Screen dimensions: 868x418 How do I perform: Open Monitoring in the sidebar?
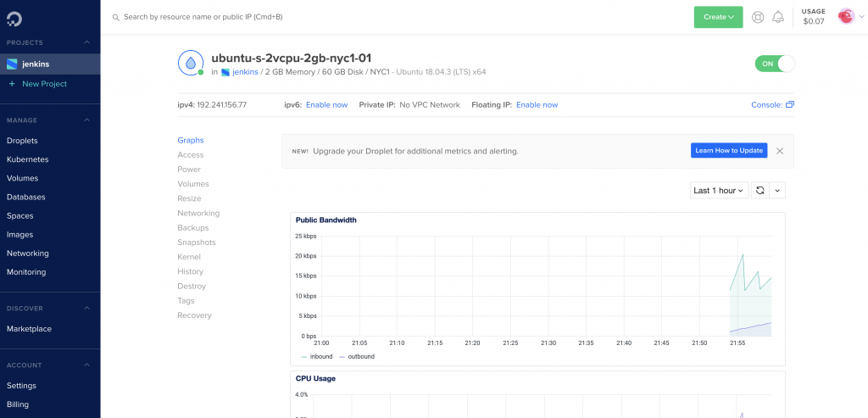click(x=26, y=272)
